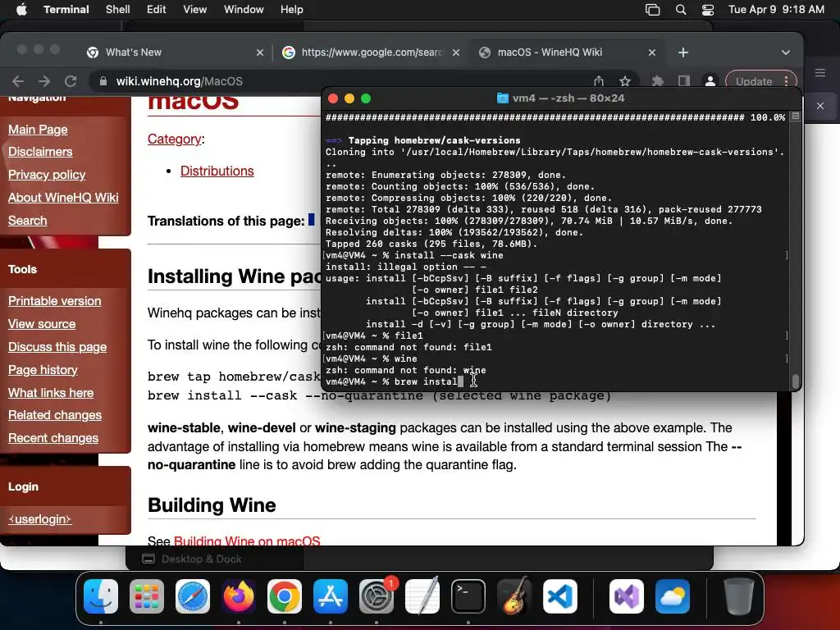Share this page from the address bar
The width and height of the screenshot is (840, 630).
click(598, 81)
